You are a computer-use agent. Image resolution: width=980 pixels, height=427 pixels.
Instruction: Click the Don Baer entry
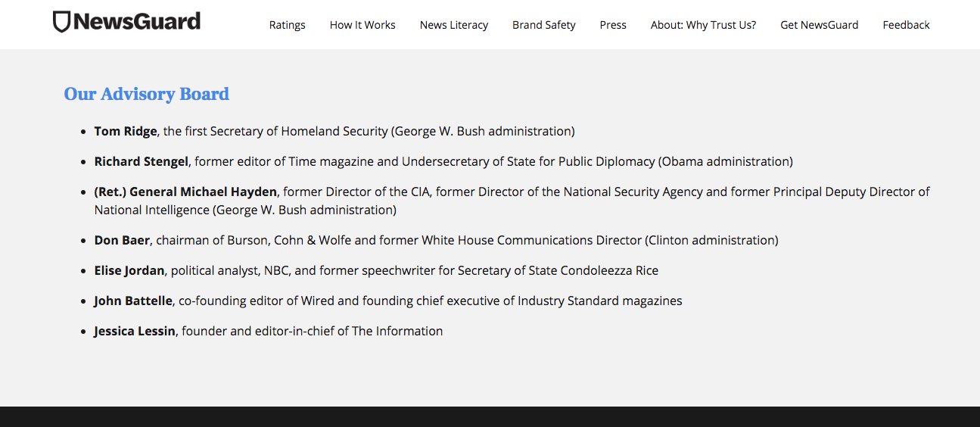point(123,240)
